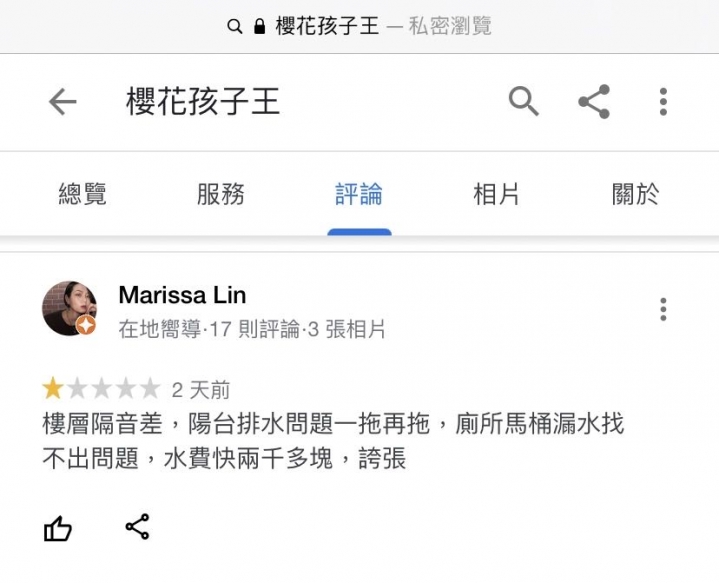720x583 pixels.
Task: Open the 關於 tab
Action: [636, 194]
